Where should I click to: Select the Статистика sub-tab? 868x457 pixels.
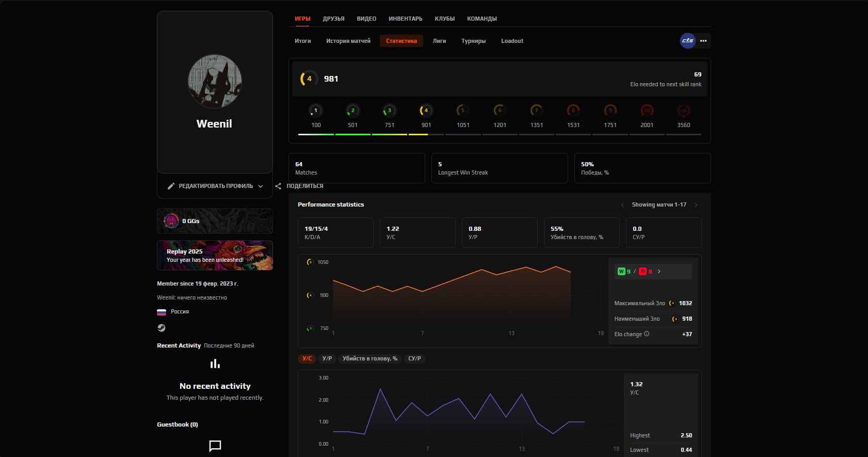pyautogui.click(x=401, y=41)
